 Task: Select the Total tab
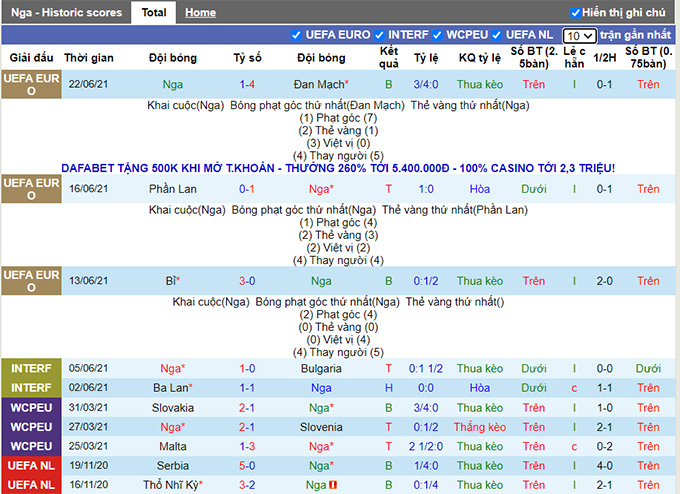[x=153, y=13]
